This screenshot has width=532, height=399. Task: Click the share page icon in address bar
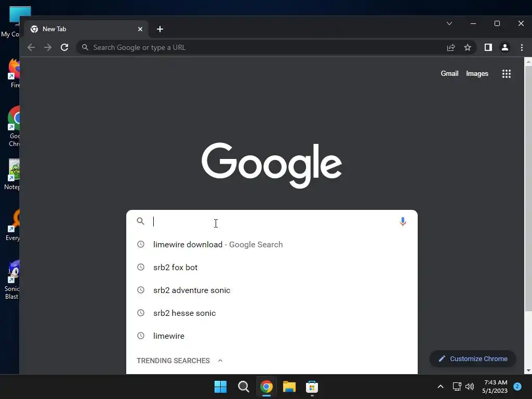(451, 47)
